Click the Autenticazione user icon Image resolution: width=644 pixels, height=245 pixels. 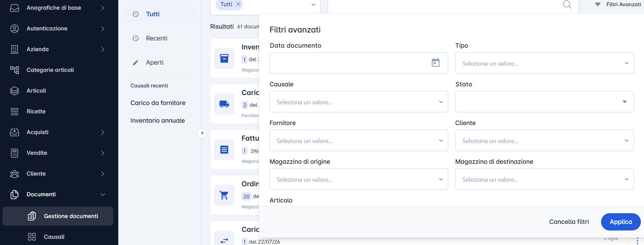pyautogui.click(x=15, y=28)
